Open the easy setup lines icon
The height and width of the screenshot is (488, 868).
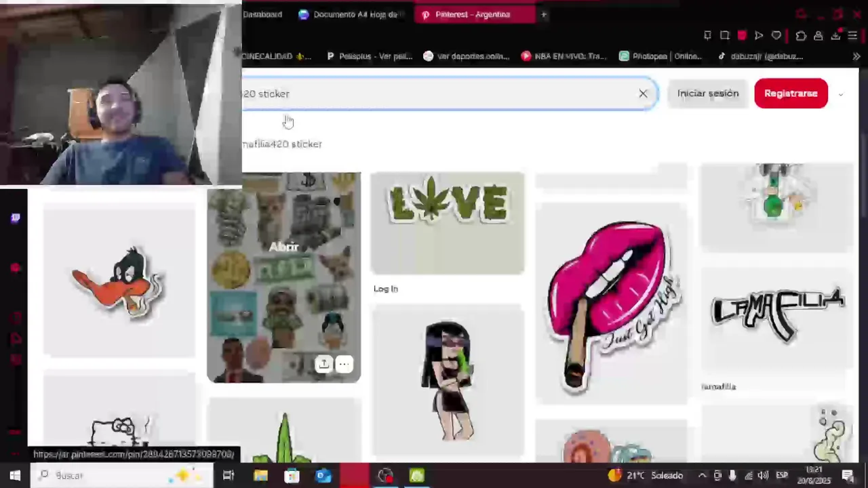tap(853, 35)
